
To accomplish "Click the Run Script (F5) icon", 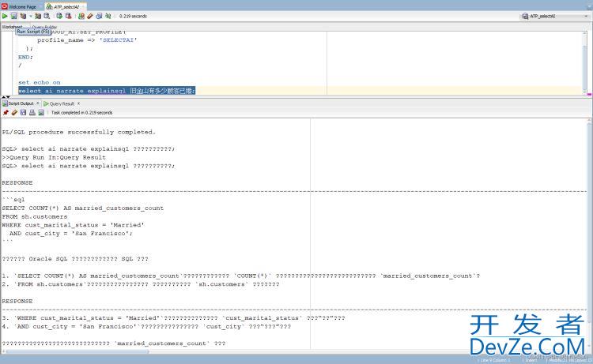I will (x=13, y=16).
